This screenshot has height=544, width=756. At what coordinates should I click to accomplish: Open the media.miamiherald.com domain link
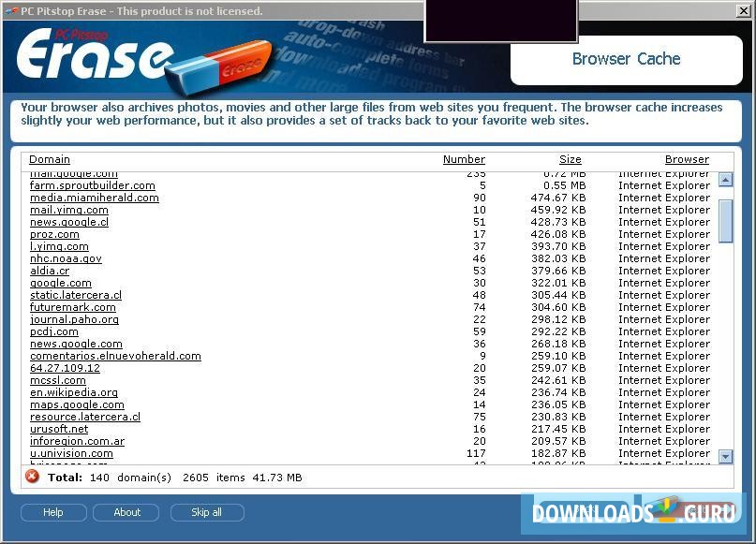pos(95,198)
